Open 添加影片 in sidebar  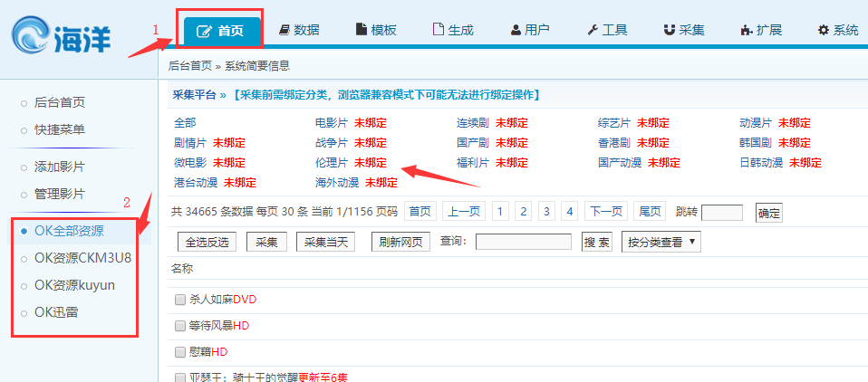(60, 167)
